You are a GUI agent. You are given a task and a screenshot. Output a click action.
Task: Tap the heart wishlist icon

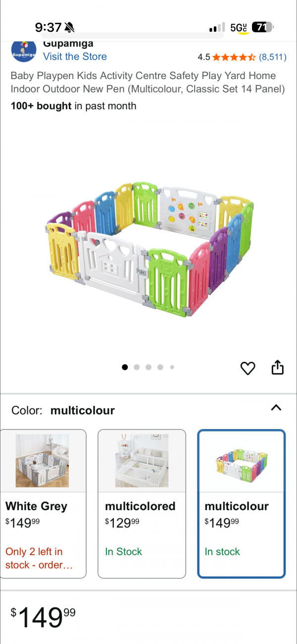tap(247, 368)
